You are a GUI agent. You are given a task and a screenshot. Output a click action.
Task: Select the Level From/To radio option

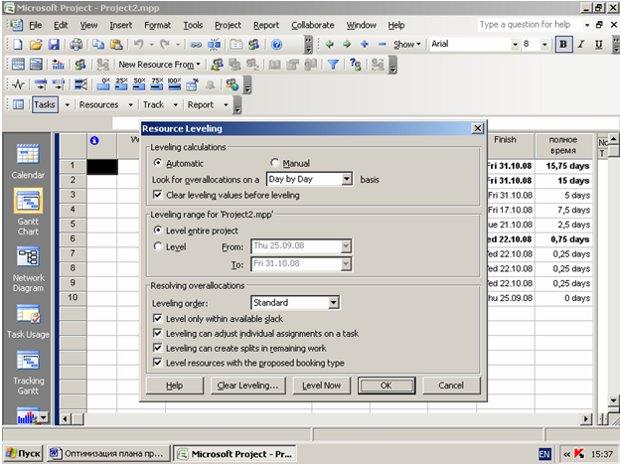[x=158, y=246]
